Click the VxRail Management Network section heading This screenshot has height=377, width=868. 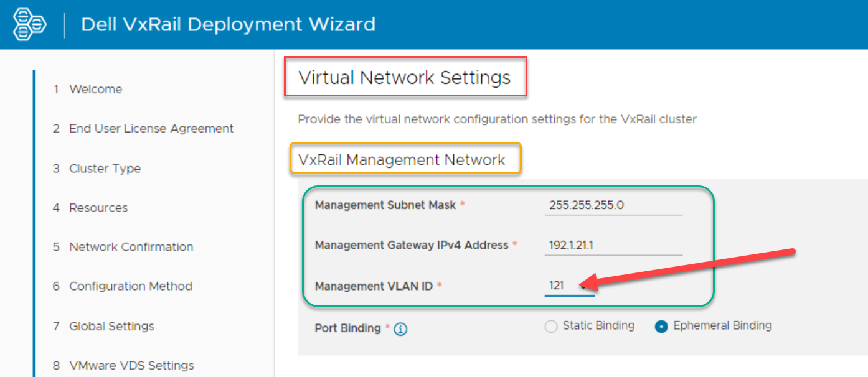click(402, 161)
